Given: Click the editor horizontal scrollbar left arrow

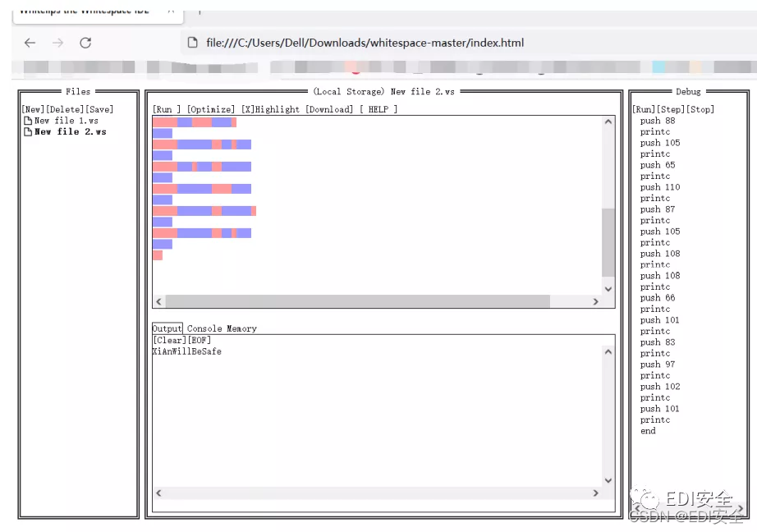Looking at the screenshot, I should (x=158, y=302).
